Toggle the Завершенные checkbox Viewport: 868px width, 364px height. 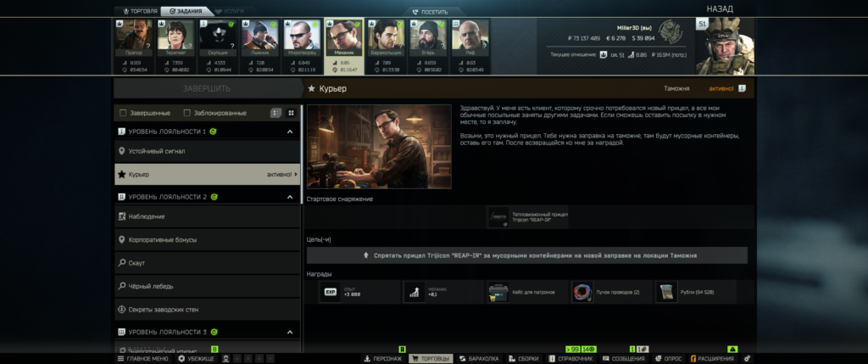124,113
